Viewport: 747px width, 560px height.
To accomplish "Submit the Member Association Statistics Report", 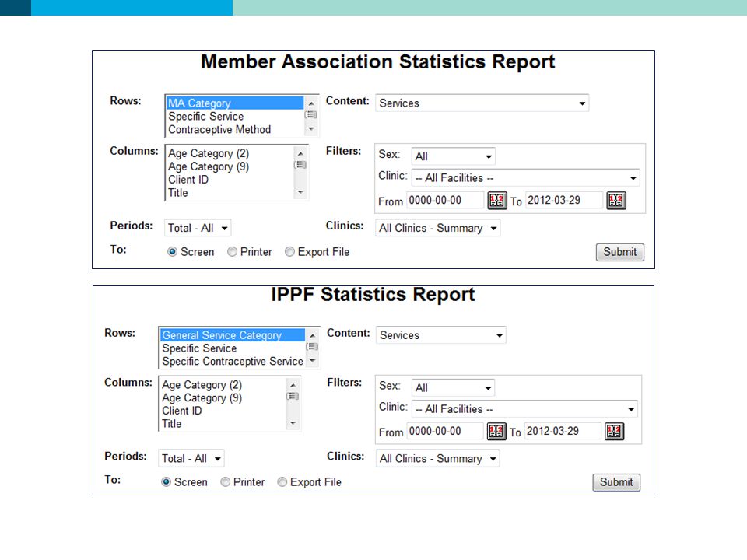I will (x=620, y=252).
